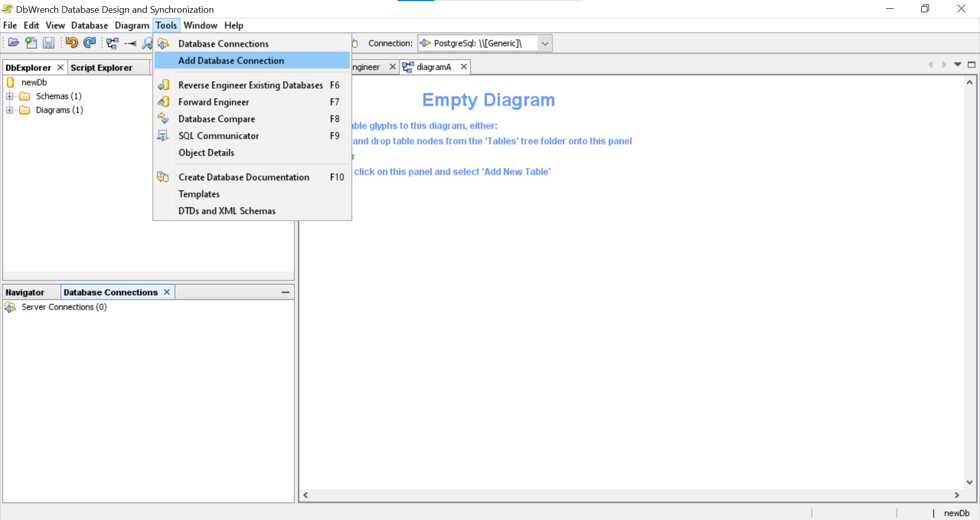Viewport: 980px width, 520px height.
Task: Show the editor tab list dropdown
Action: pyautogui.click(x=958, y=64)
